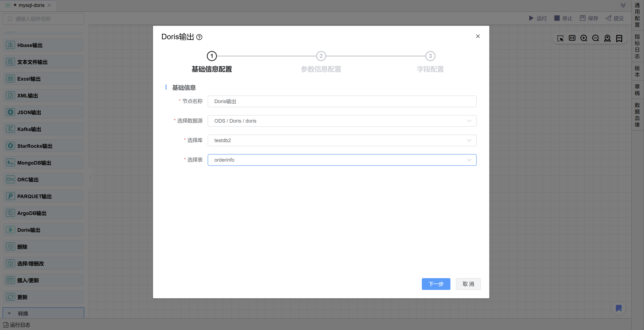644x330 pixels.
Task: Click the zoom out canvas icon
Action: 595,38
